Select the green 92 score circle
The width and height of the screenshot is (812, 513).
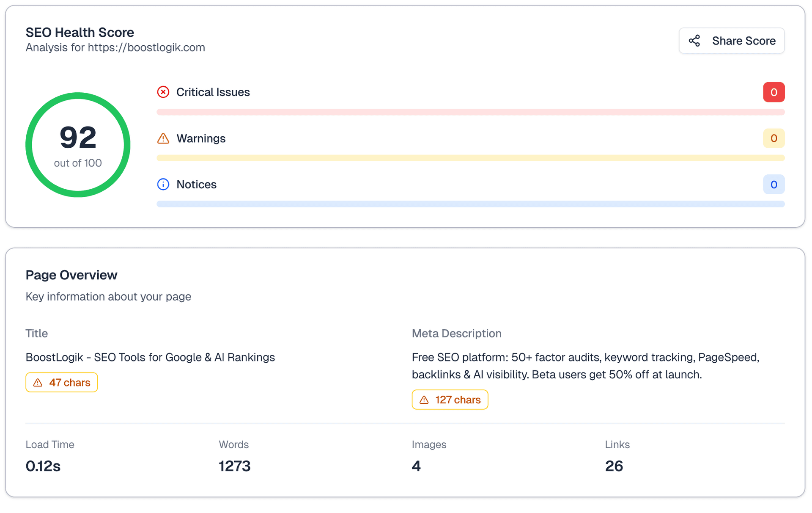point(78,144)
